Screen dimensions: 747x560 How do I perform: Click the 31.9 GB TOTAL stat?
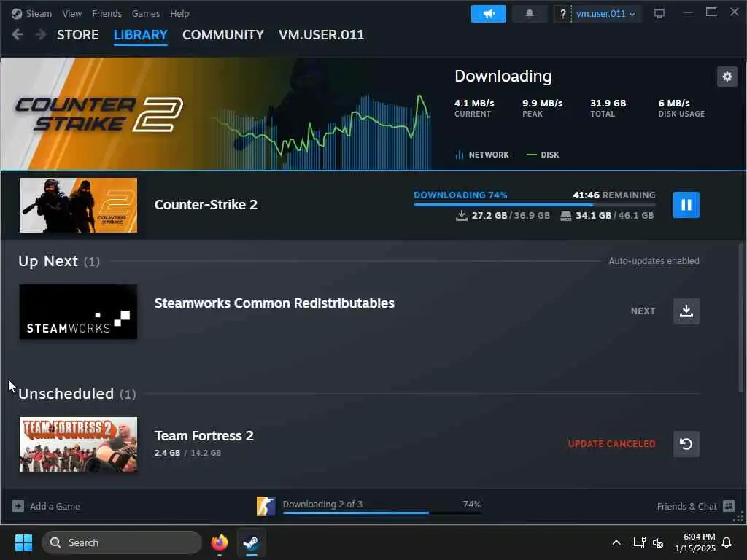click(608, 108)
